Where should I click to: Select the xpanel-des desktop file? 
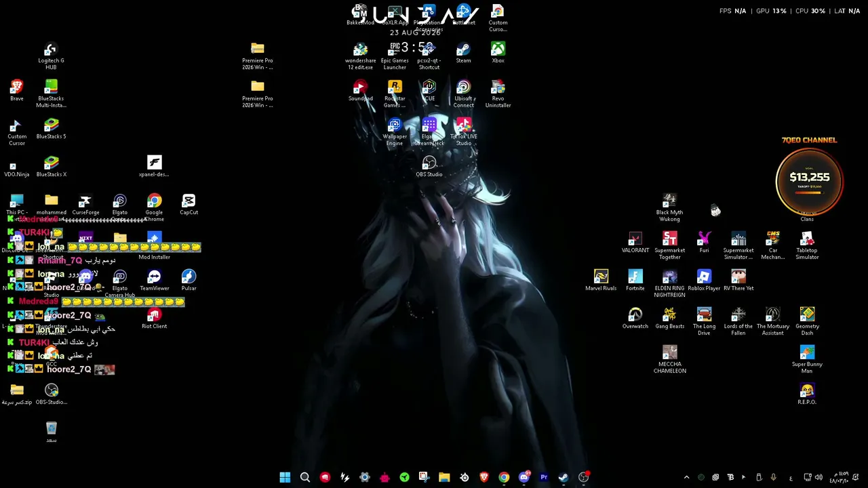(155, 167)
